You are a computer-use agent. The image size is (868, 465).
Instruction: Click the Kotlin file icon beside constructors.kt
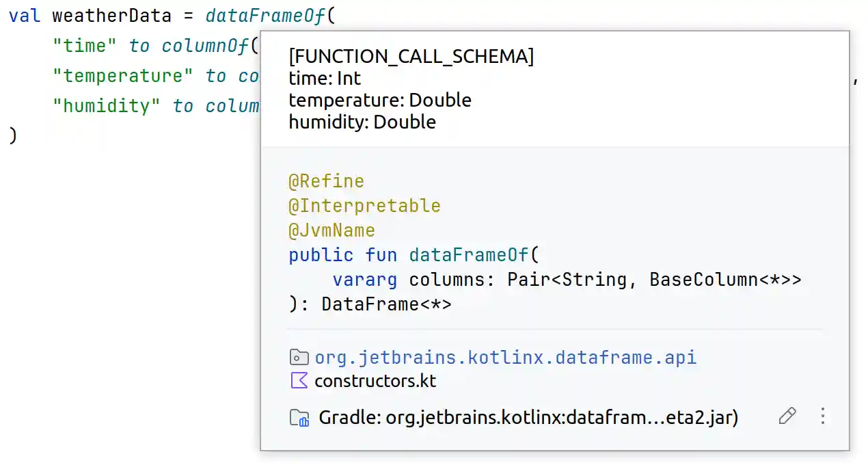coord(299,381)
